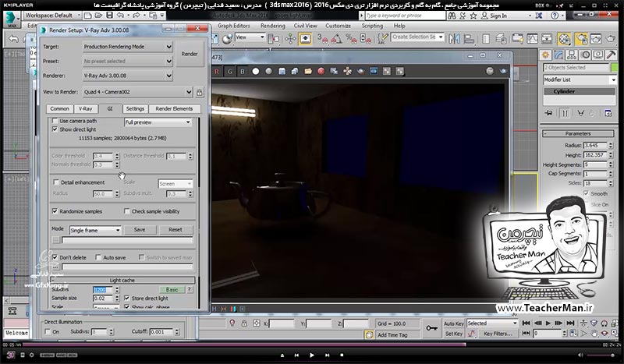Enable Detail enhancement checkbox
624x364 pixels.
(x=56, y=182)
